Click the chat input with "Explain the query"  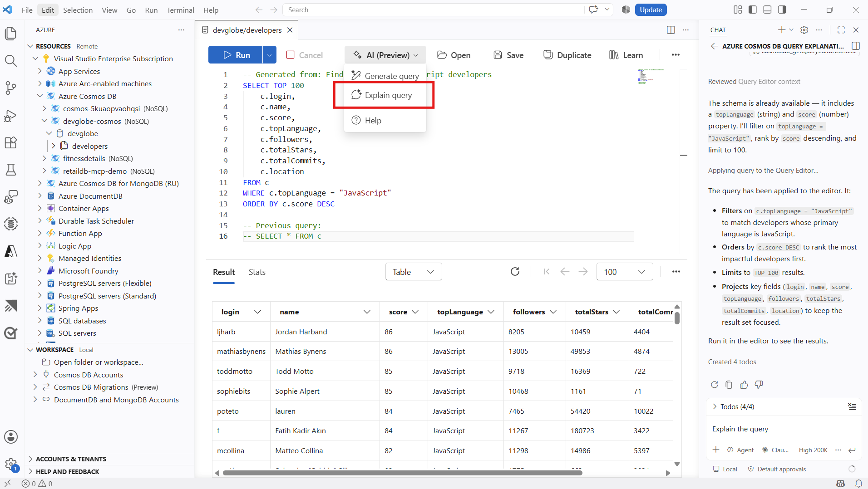[x=783, y=429]
